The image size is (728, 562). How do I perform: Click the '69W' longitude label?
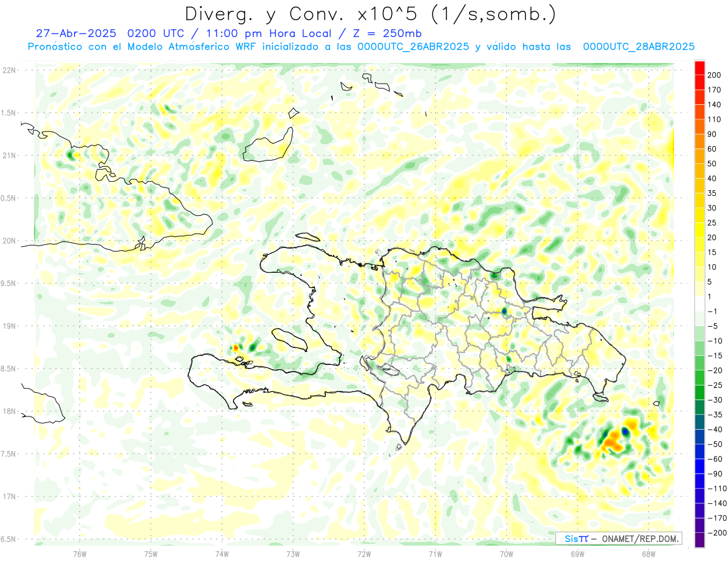tap(578, 554)
